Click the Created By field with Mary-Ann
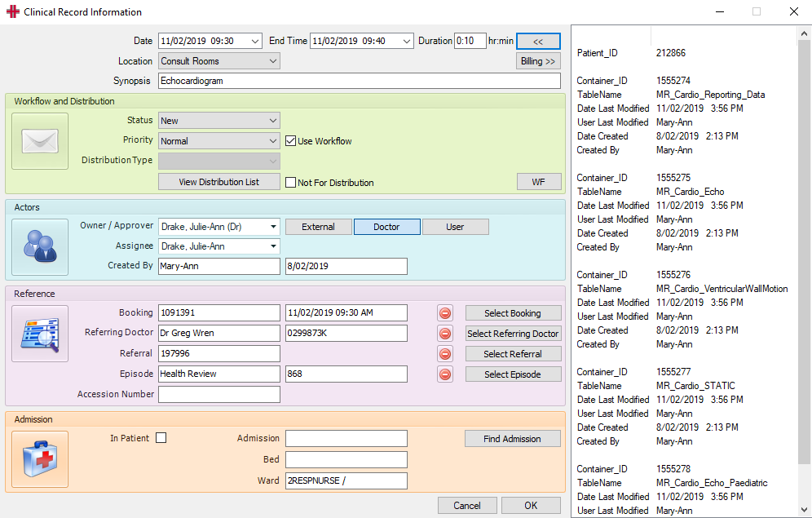 pyautogui.click(x=219, y=266)
